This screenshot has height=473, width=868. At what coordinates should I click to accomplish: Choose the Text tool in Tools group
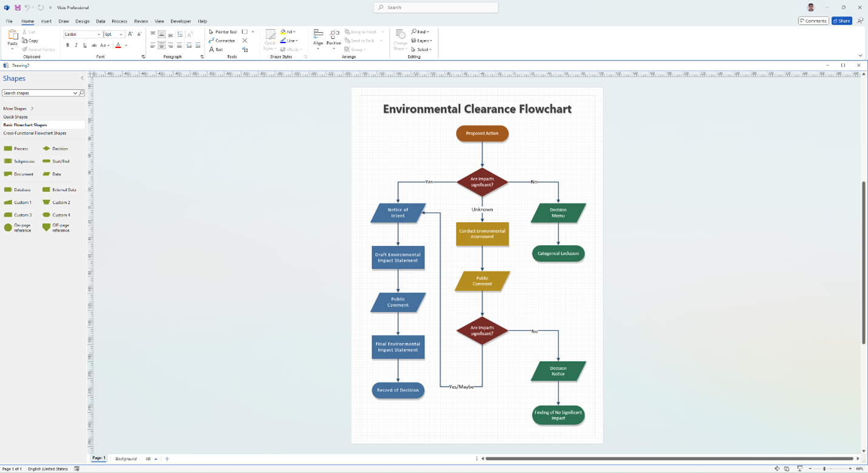215,50
